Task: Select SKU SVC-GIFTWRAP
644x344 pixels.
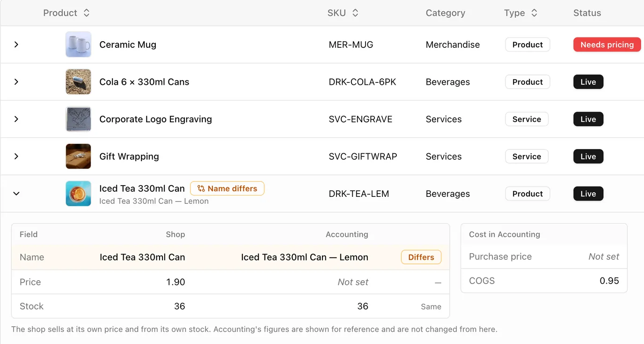Action: (363, 157)
